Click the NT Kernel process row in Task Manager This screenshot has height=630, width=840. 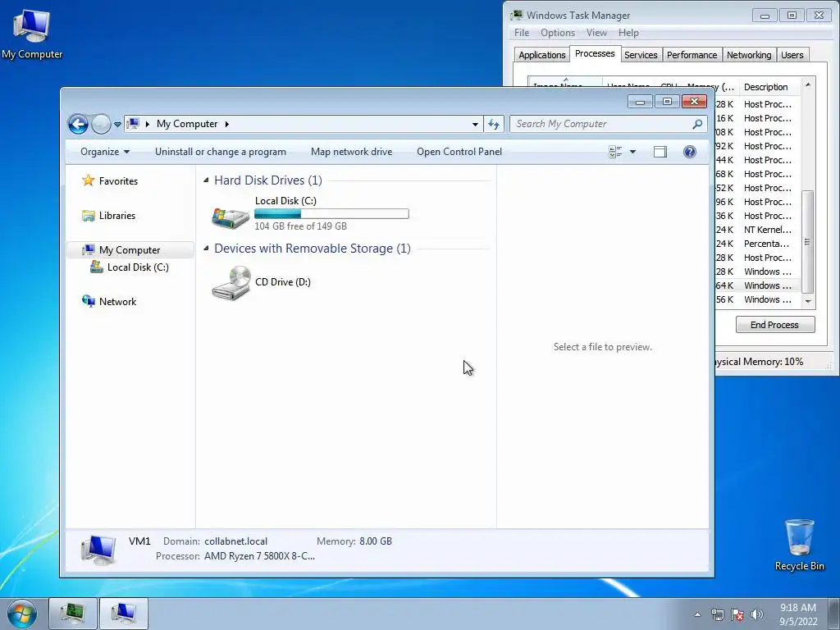(757, 230)
